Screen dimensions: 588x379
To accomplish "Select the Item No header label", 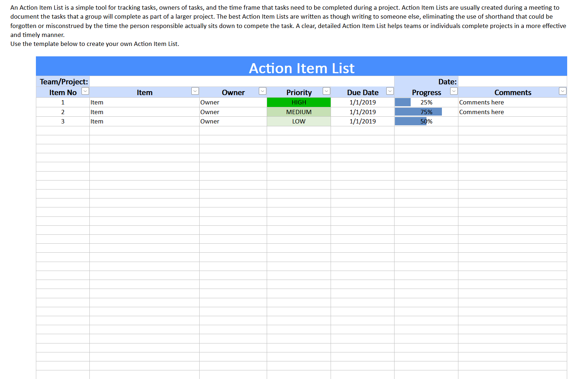I will click(x=63, y=92).
